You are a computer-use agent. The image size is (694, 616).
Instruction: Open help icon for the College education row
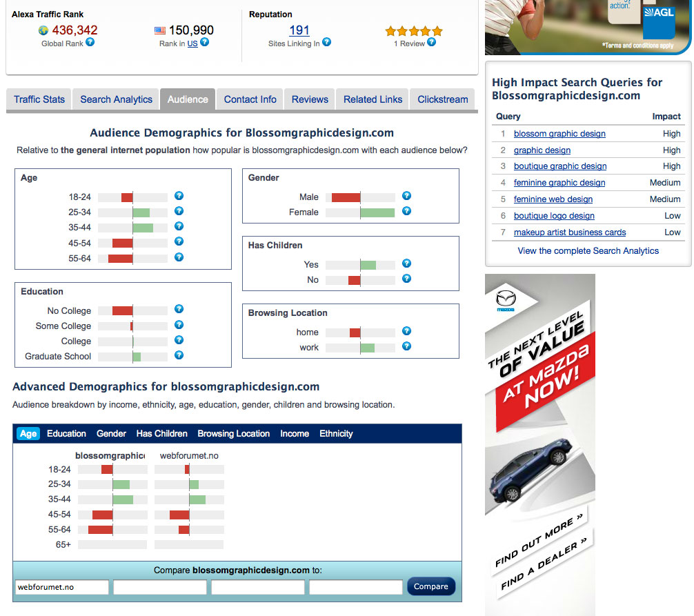pos(179,340)
